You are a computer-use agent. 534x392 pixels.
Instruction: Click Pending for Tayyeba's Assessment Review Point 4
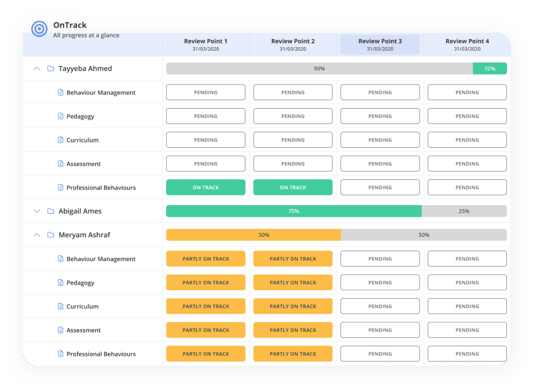coord(467,164)
